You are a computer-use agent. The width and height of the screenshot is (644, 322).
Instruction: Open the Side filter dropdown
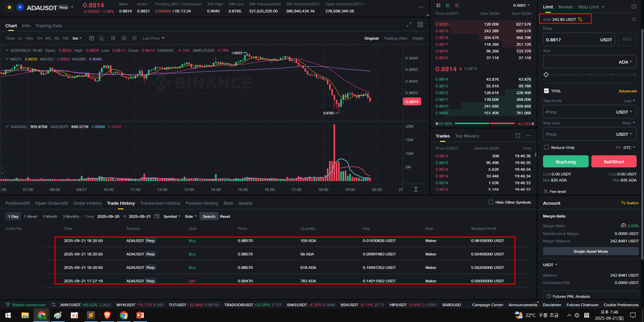[191, 216]
